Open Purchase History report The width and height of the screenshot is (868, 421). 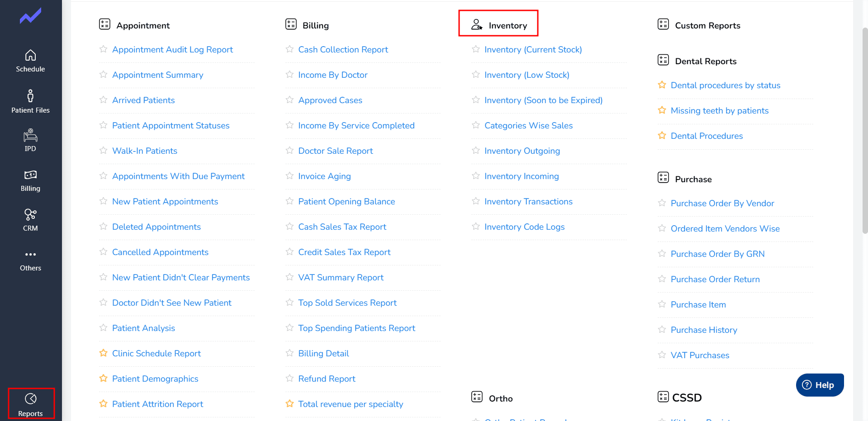pos(704,330)
